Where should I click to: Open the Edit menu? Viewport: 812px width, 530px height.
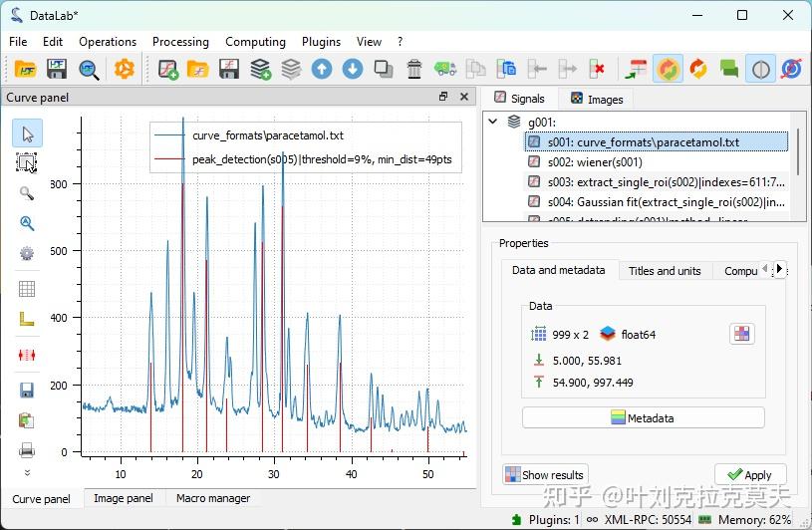[52, 42]
